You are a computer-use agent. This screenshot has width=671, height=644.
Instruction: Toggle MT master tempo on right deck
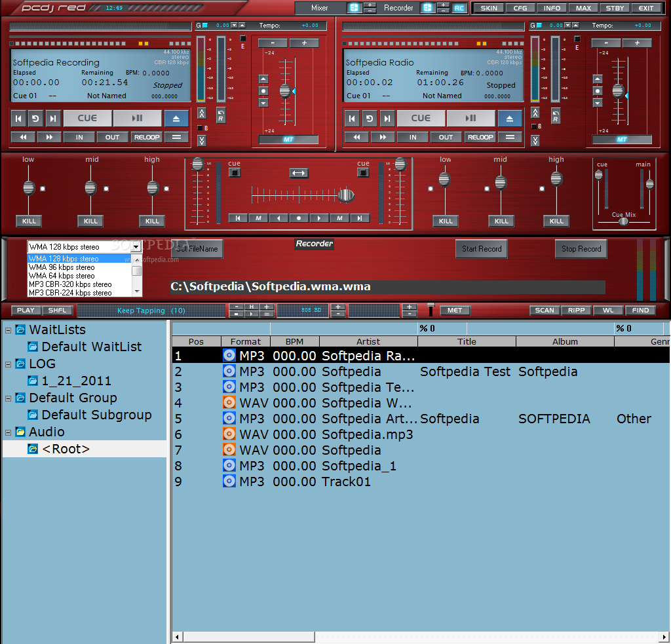[x=622, y=140]
